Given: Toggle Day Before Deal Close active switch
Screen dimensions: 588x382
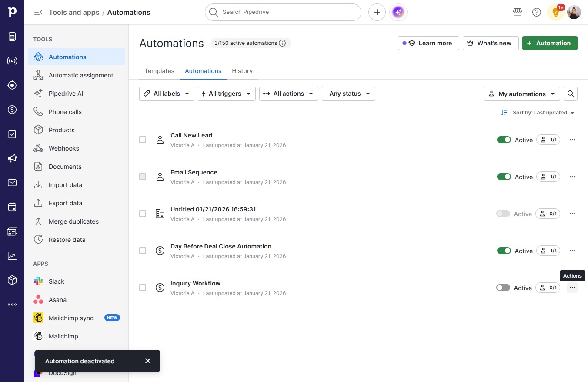Looking at the screenshot, I should [504, 251].
